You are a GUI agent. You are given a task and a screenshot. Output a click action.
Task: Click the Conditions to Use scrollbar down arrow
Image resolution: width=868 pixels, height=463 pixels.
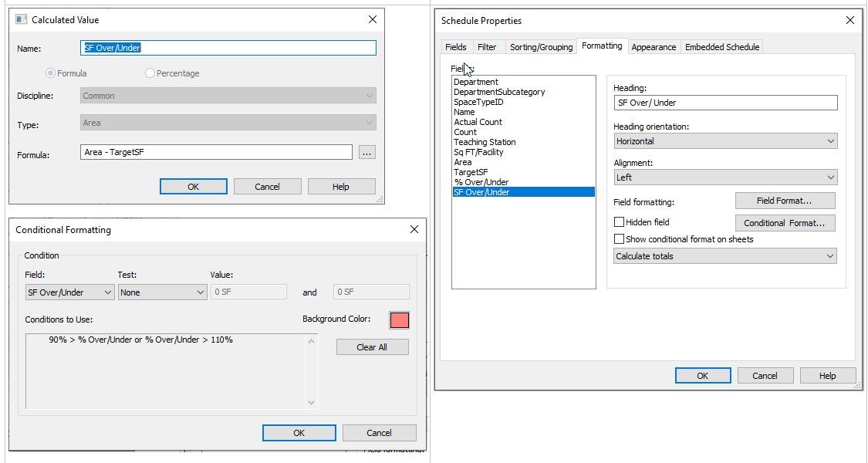pyautogui.click(x=311, y=403)
